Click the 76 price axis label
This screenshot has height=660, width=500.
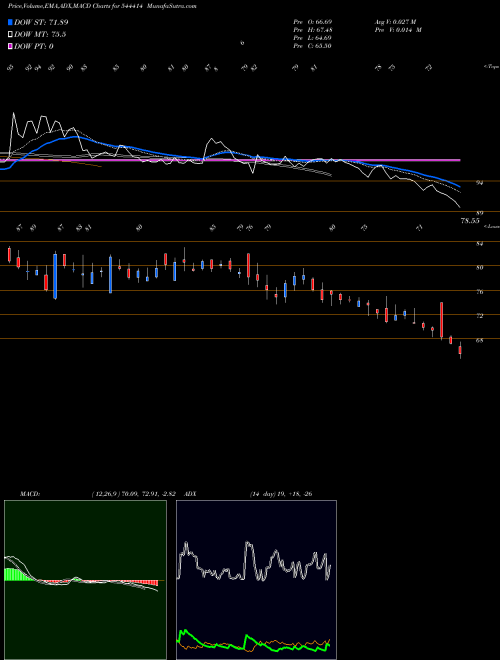click(479, 292)
